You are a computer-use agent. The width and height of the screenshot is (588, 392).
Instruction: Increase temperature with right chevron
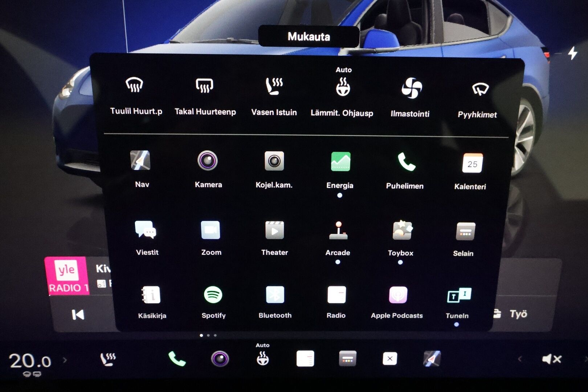coord(65,360)
